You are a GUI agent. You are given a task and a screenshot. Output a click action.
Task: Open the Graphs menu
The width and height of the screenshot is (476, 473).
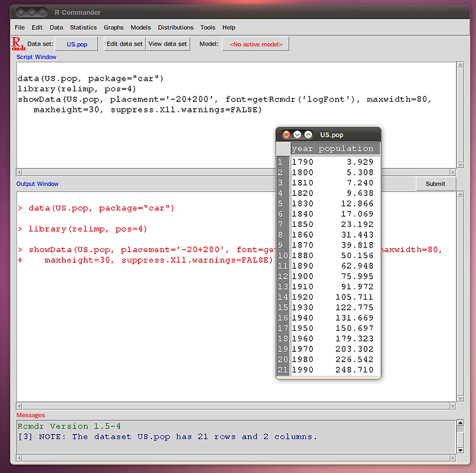[x=114, y=28]
